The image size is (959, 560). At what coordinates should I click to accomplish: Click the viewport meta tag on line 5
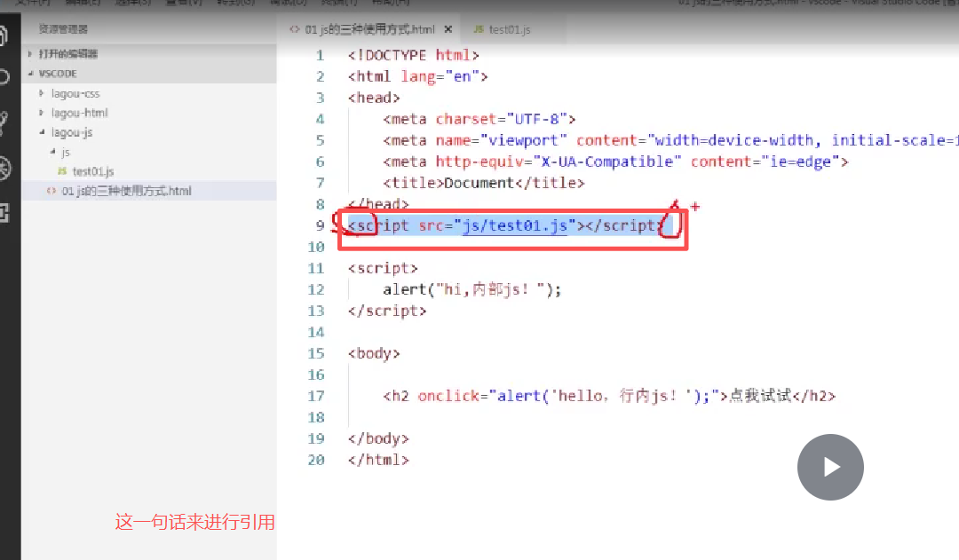pyautogui.click(x=670, y=140)
